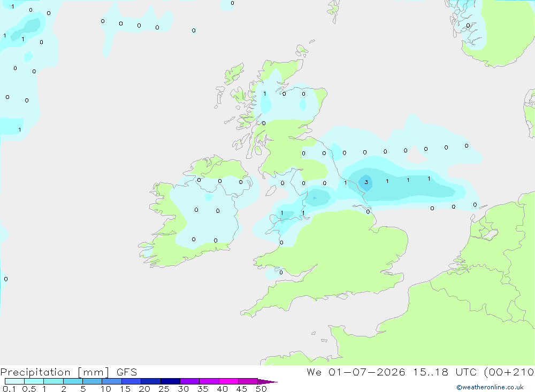Click the '50' legend scale label
The width and height of the screenshot is (535, 392).
pos(261,389)
